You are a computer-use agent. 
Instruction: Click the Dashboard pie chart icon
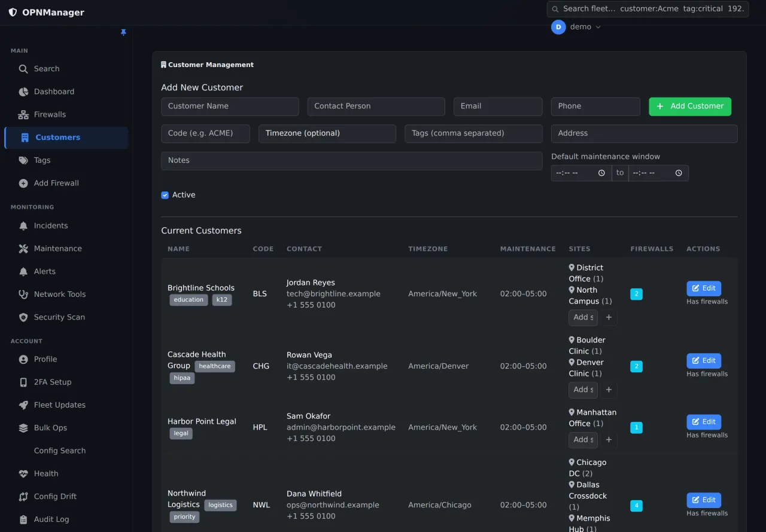pos(23,92)
